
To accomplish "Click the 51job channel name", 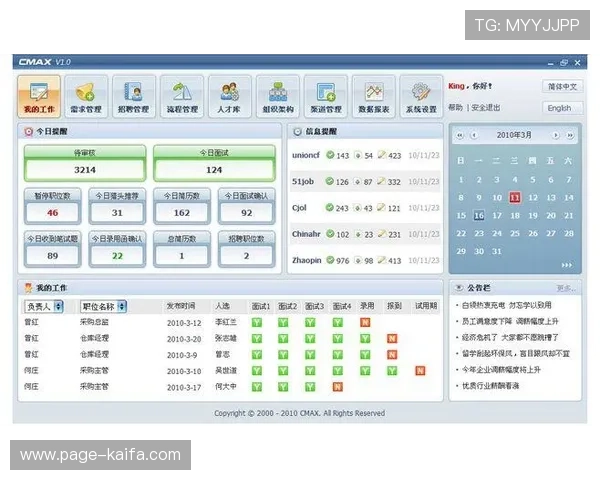I will pyautogui.click(x=303, y=181).
